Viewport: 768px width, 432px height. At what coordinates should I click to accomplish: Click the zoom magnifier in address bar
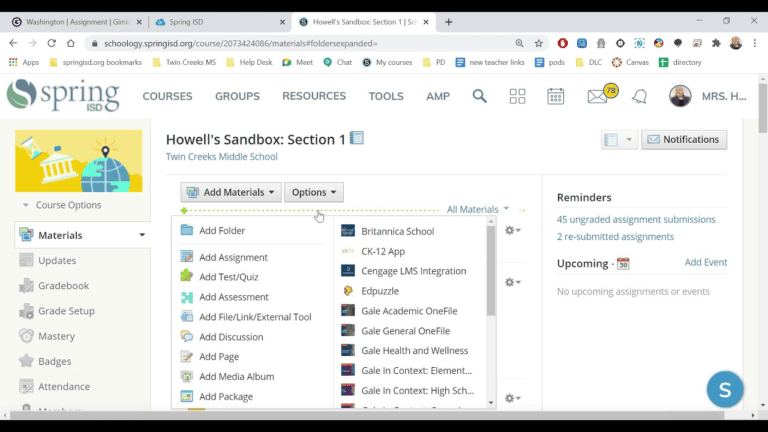pyautogui.click(x=519, y=43)
